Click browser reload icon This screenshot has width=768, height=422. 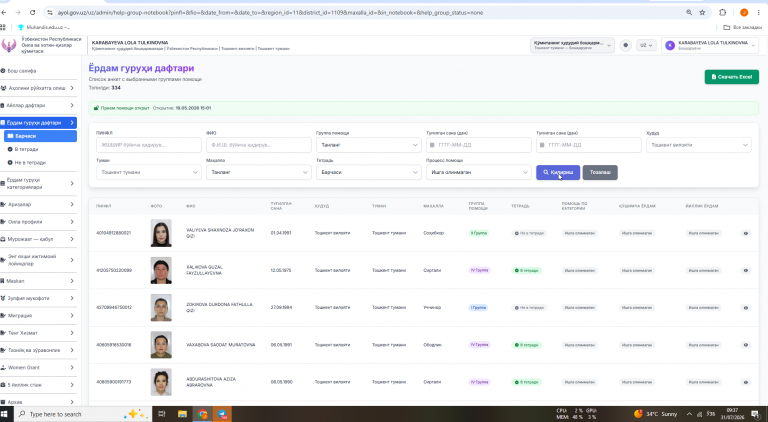click(32, 12)
